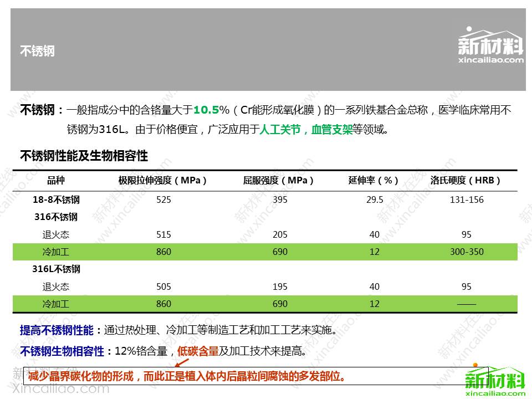Click 40 in the row with 515

[375, 235]
